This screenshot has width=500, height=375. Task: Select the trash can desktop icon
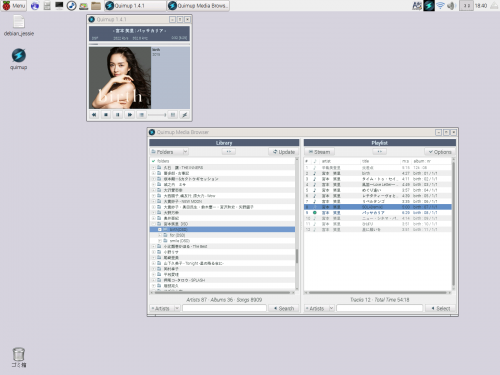(x=19, y=357)
